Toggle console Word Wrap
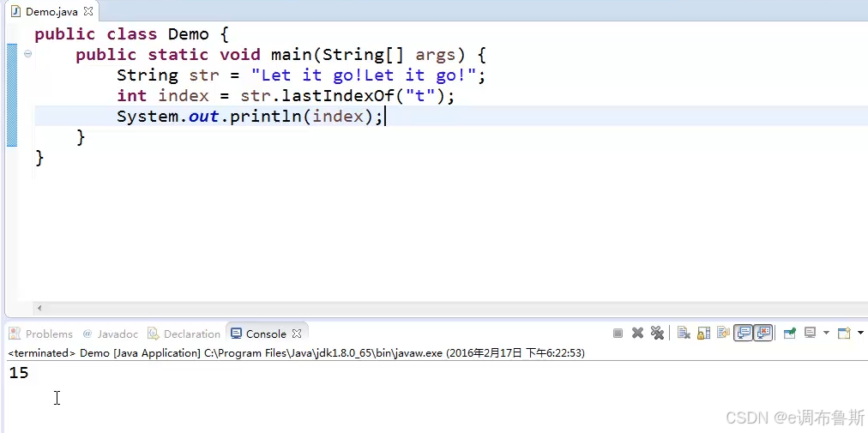Viewport: 868px width, 433px height. coord(723,333)
